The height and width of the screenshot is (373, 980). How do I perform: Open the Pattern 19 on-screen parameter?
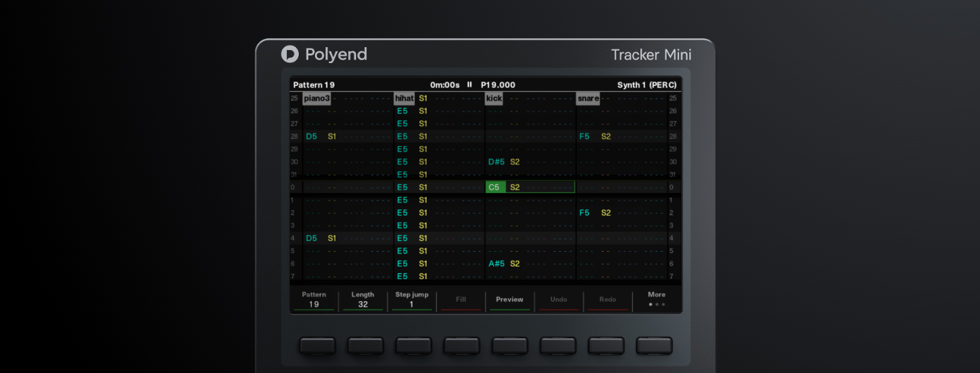click(x=313, y=300)
